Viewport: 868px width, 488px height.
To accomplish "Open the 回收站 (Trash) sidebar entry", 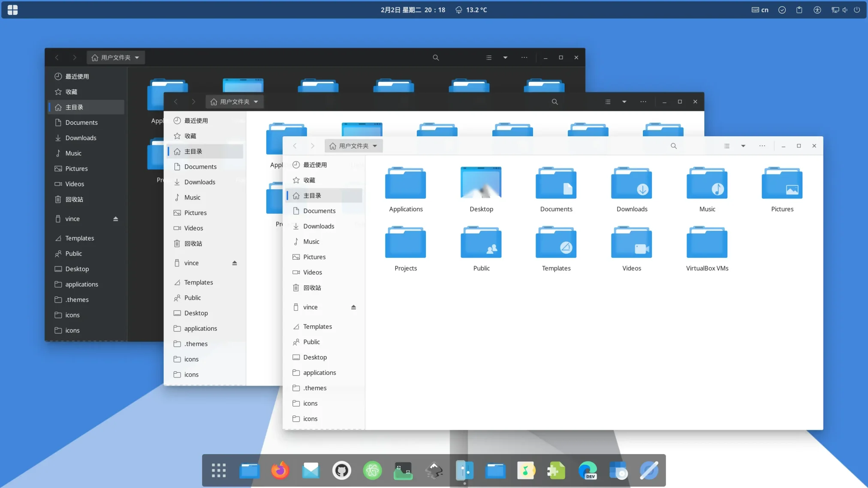I will 312,287.
